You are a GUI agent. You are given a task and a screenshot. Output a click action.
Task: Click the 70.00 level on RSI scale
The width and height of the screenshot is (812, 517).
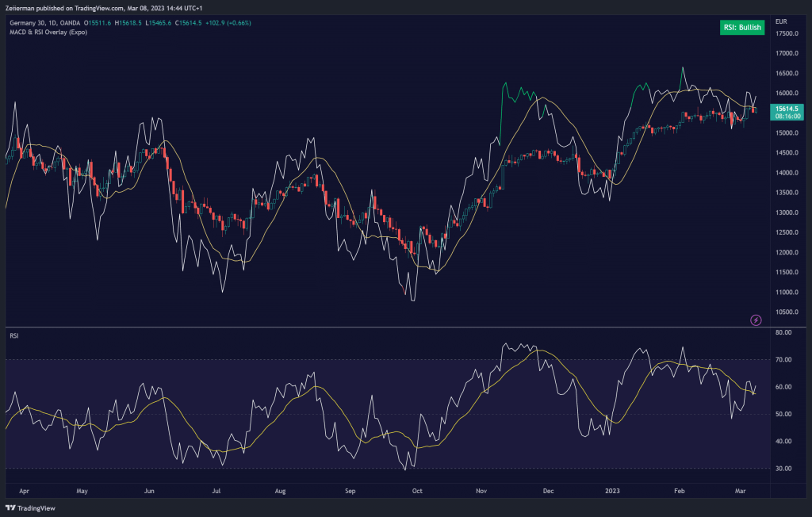[784, 360]
